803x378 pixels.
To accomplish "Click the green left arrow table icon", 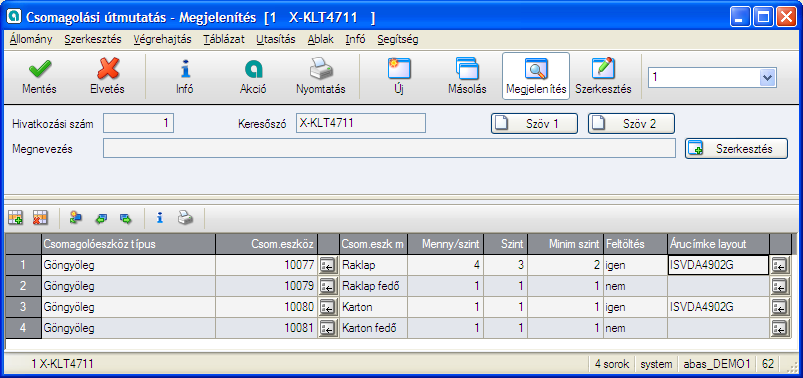I will pos(101,218).
